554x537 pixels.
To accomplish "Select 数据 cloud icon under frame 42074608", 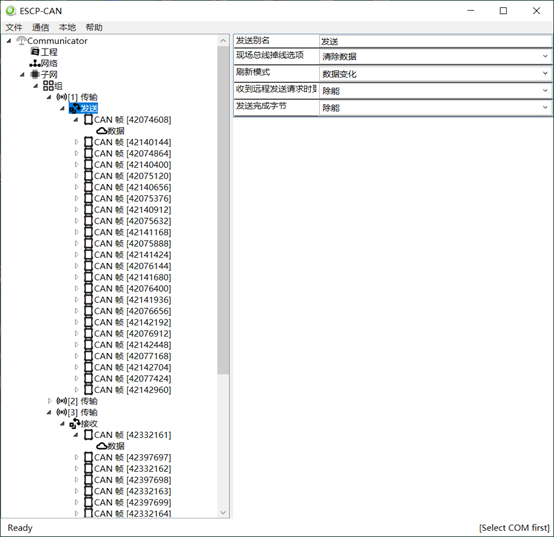I will [102, 131].
